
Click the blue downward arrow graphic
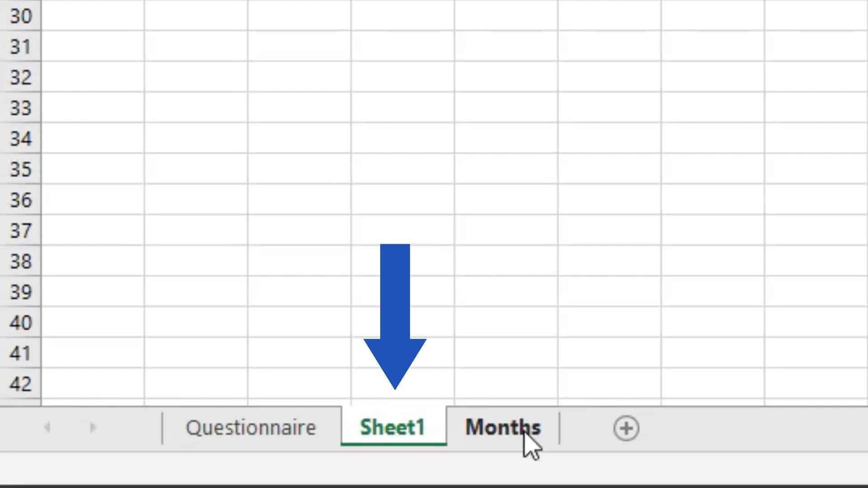395,316
